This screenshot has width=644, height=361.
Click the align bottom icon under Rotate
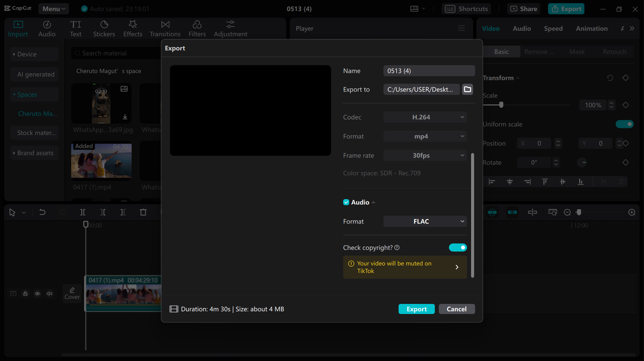[x=581, y=182]
